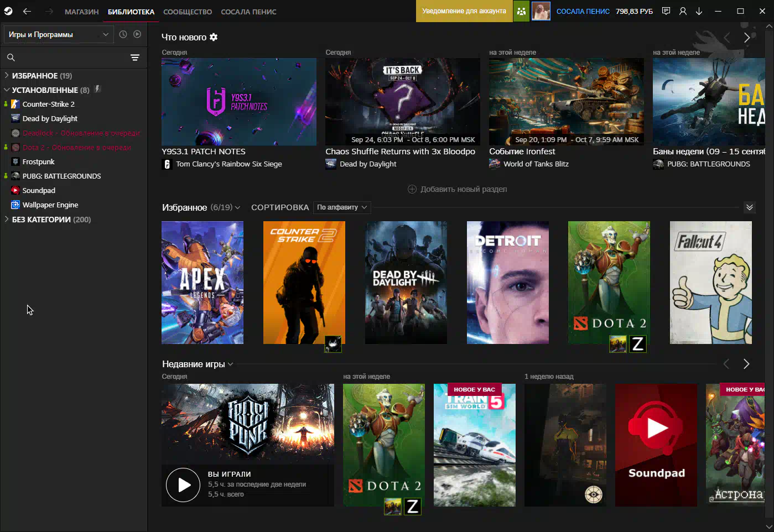Open the Игры и Программы dropdown

click(x=59, y=34)
